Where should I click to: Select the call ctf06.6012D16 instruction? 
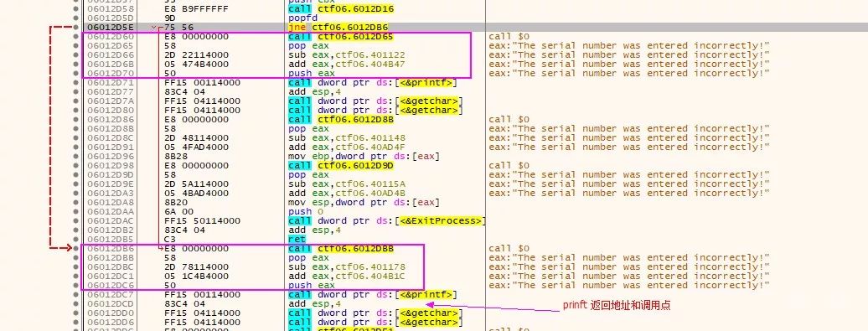click(x=341, y=9)
